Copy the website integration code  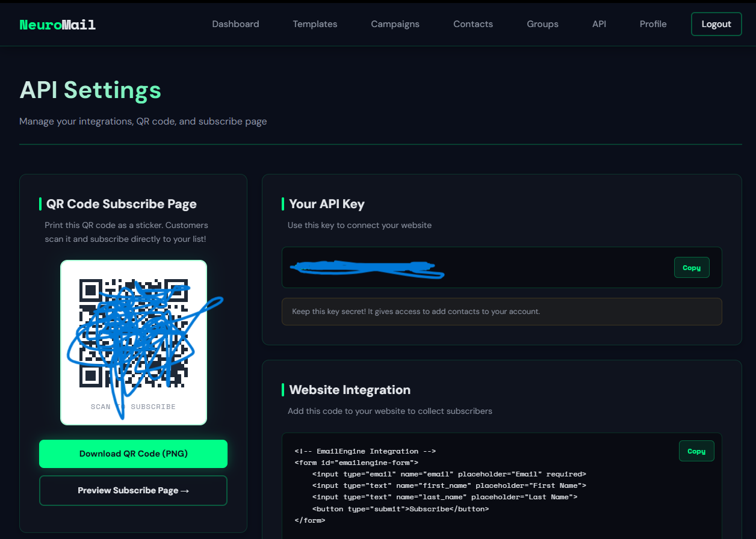696,451
